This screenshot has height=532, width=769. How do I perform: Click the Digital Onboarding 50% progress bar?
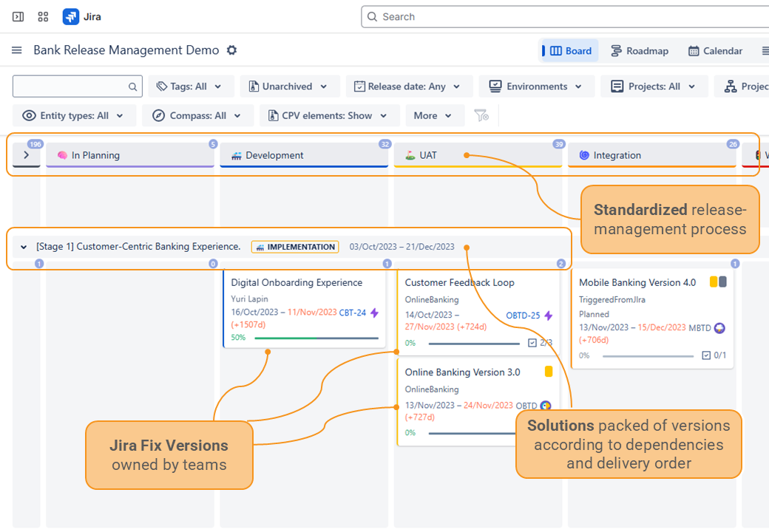pos(316,338)
